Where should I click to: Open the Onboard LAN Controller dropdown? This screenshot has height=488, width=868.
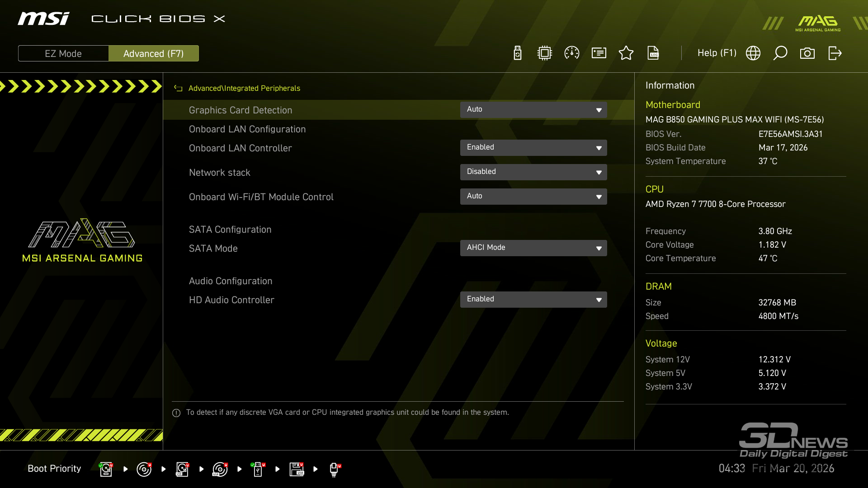coord(533,148)
